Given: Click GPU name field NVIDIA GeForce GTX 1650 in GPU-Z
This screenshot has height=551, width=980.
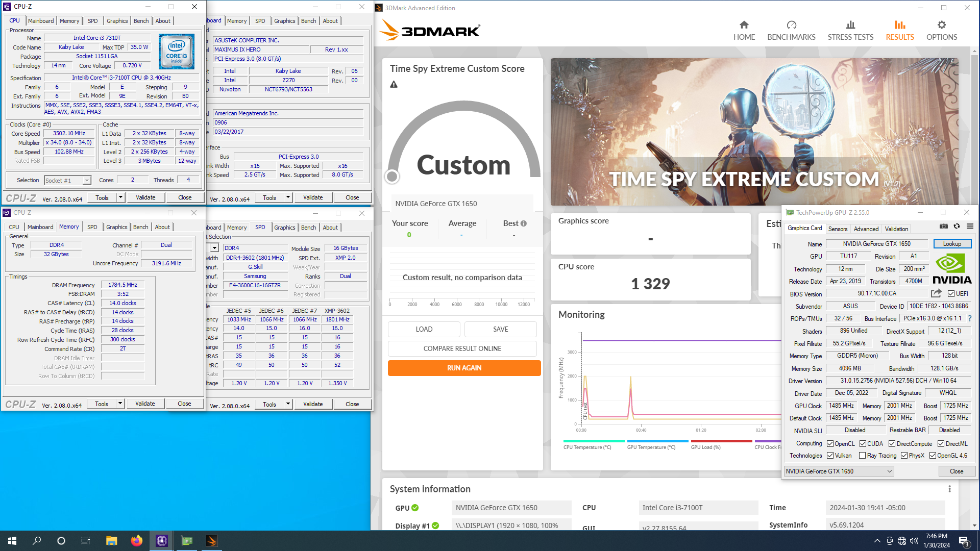Looking at the screenshot, I should pyautogui.click(x=876, y=244).
